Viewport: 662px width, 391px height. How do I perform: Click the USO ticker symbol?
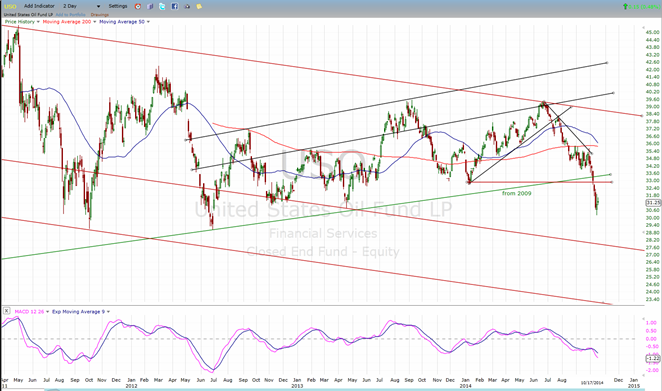(x=10, y=6)
